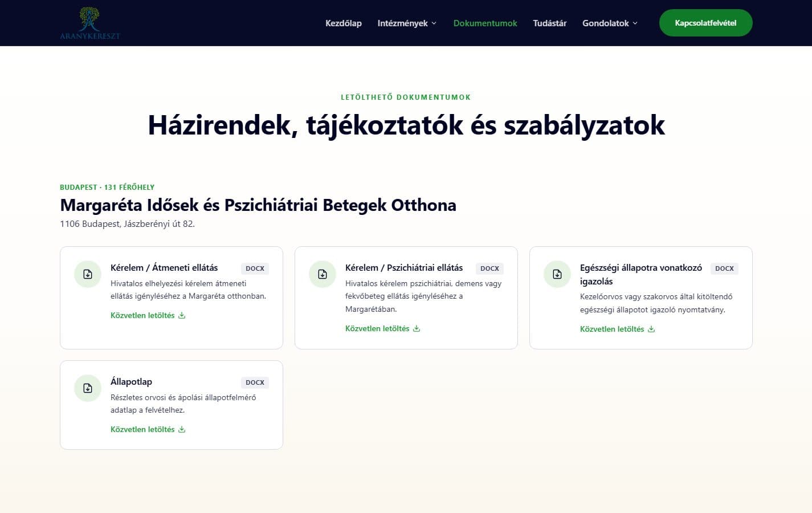The height and width of the screenshot is (513, 812).
Task: Click the heading 'Házirendek, tájékoztatók és szabályzatok'
Action: point(406,125)
